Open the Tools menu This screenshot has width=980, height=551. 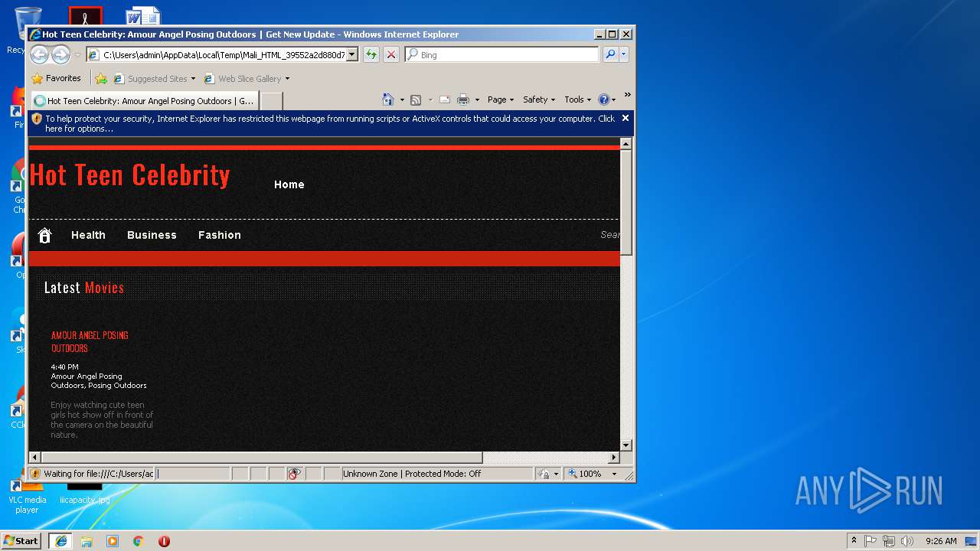click(578, 99)
